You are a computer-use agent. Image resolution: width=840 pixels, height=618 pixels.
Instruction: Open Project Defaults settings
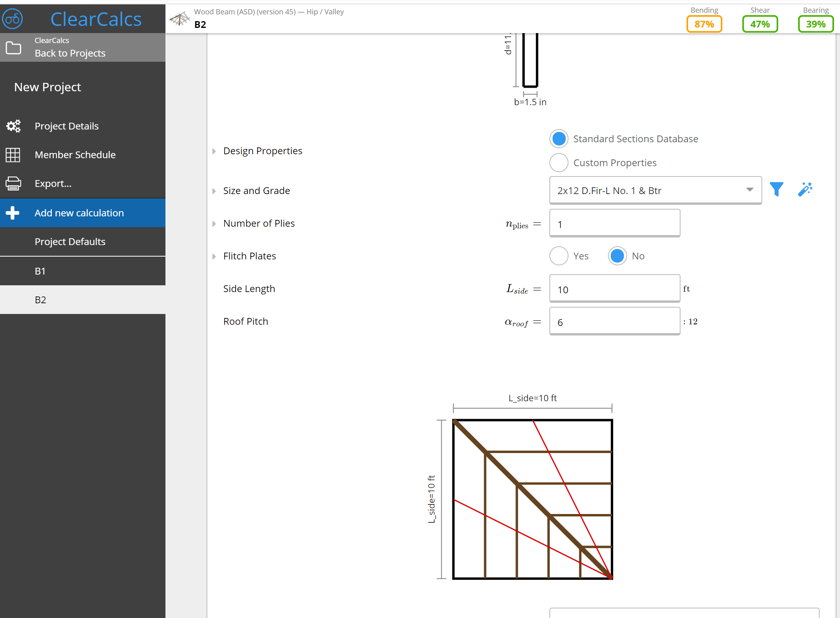pyautogui.click(x=71, y=241)
